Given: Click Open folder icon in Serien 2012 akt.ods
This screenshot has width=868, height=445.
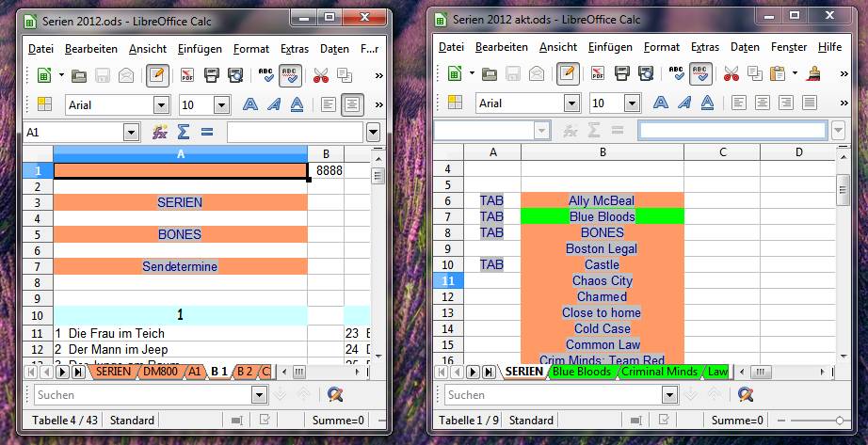Looking at the screenshot, I should click(x=489, y=73).
